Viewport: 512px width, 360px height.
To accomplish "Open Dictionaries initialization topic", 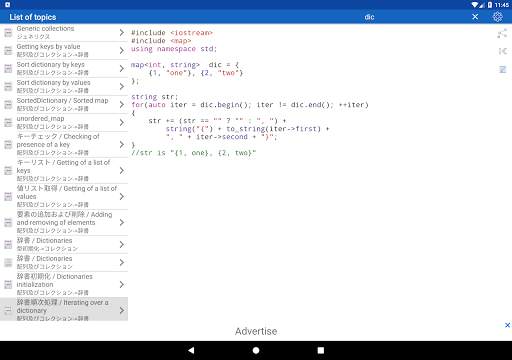I will (x=64, y=284).
